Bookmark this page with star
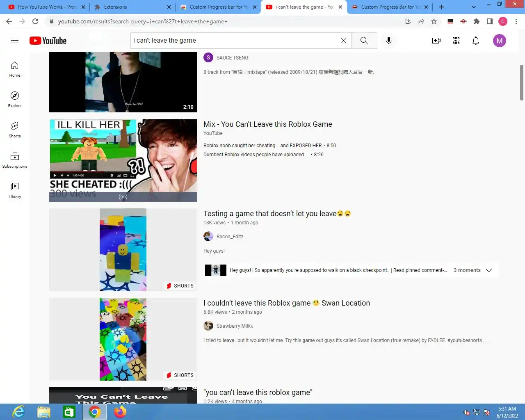The width and height of the screenshot is (525, 420). pos(434,21)
